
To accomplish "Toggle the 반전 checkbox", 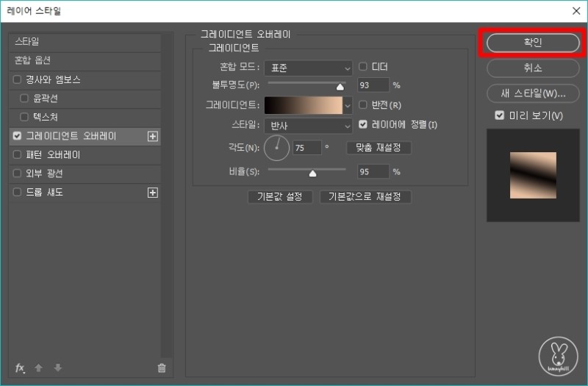I will tap(363, 105).
